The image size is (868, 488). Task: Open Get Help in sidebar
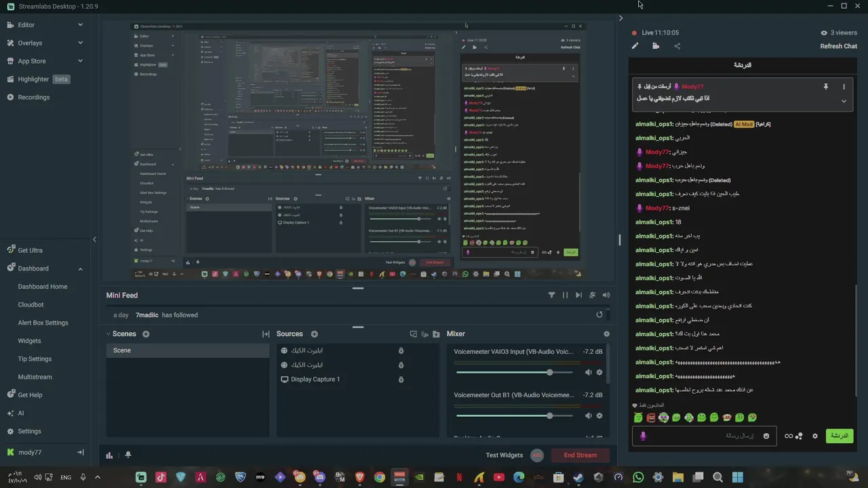(x=30, y=395)
